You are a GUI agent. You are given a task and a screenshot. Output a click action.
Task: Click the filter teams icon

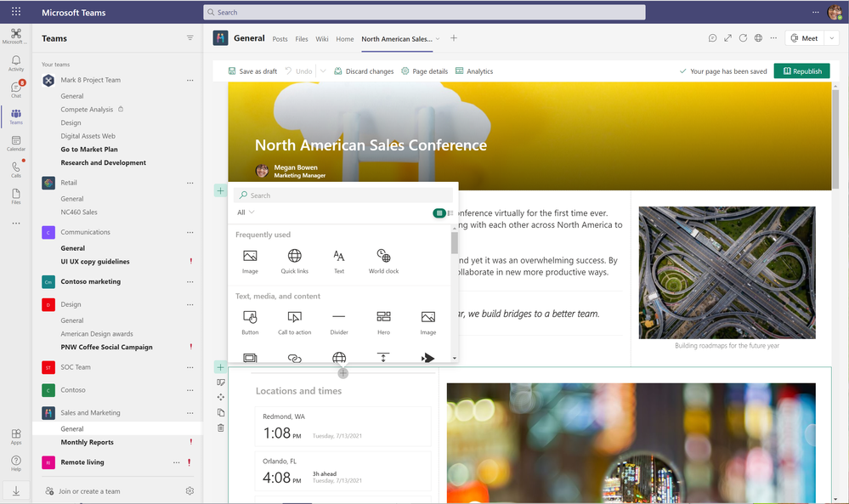point(190,38)
